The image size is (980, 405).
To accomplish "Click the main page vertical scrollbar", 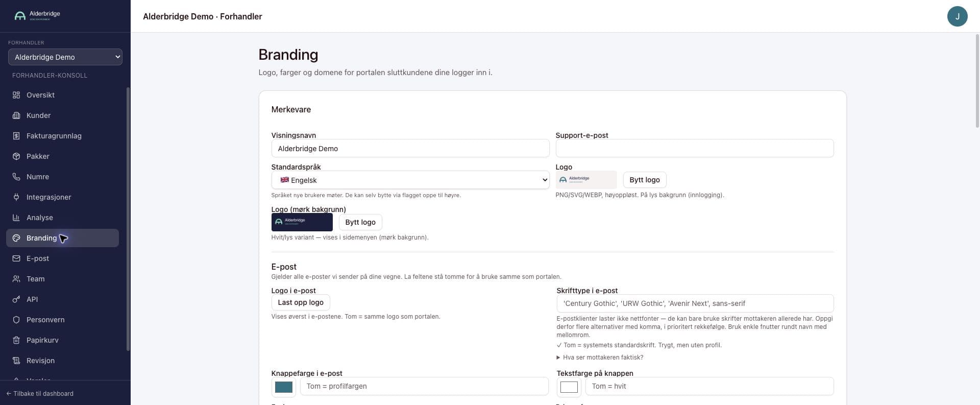I will point(977,82).
